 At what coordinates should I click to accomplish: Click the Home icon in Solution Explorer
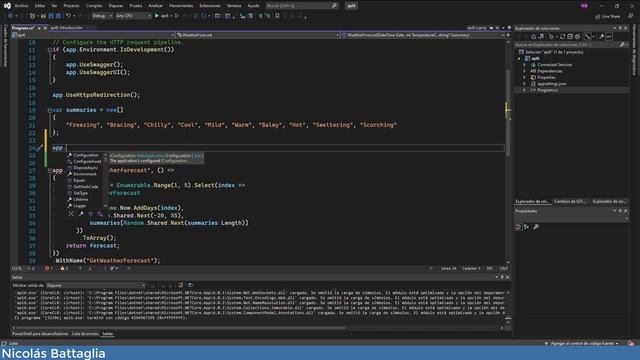533,37
